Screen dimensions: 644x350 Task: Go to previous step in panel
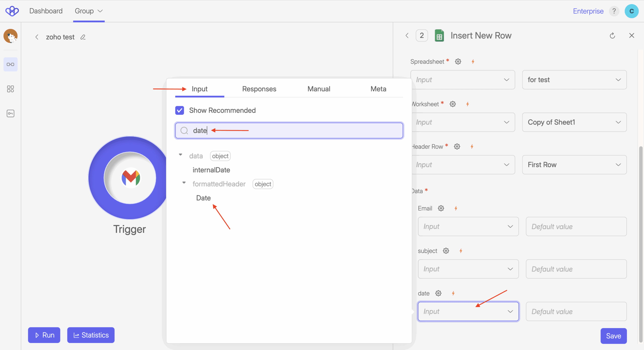pyautogui.click(x=407, y=36)
